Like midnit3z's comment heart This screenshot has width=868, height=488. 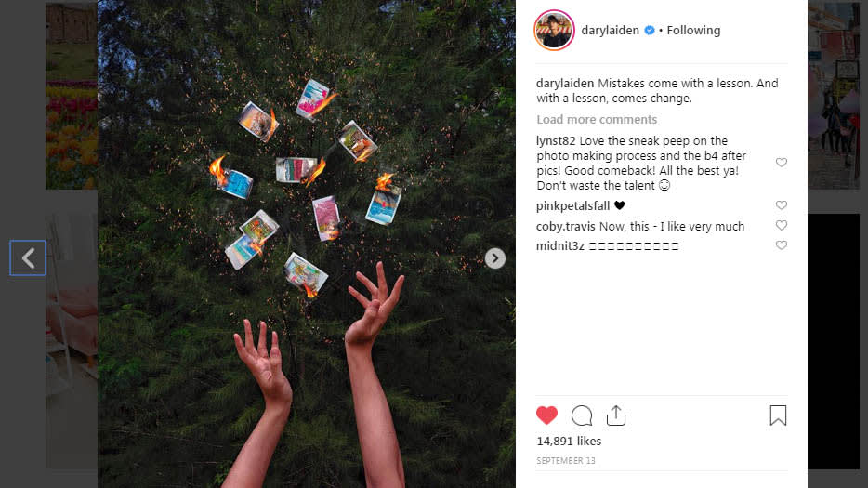(x=781, y=244)
